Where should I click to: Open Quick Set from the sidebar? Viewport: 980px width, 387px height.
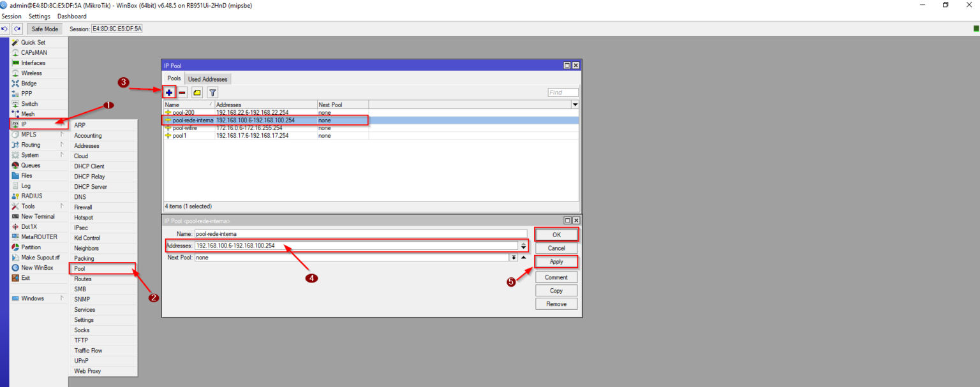tap(33, 42)
